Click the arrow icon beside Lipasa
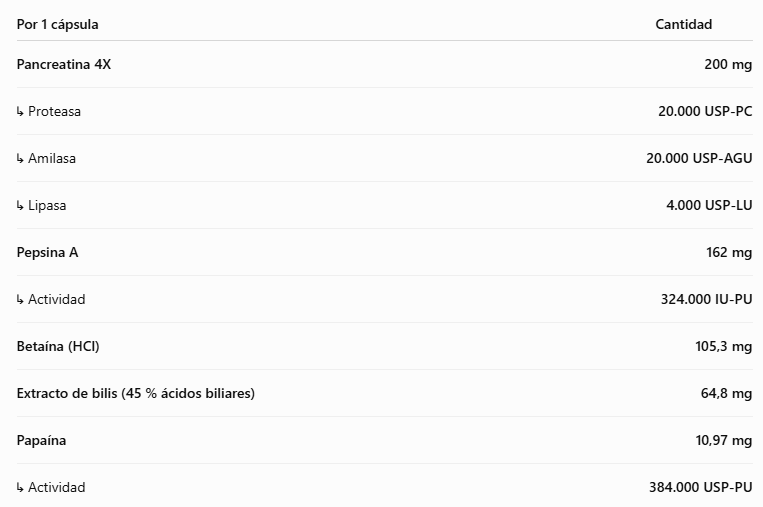Viewport: 763px width, 507px height. pos(20,206)
